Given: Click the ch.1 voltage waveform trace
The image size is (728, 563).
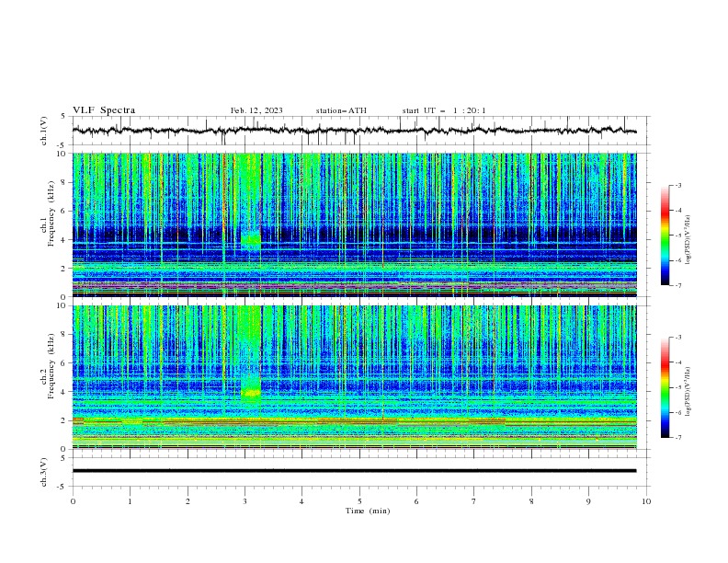Looking at the screenshot, I should click(x=354, y=131).
